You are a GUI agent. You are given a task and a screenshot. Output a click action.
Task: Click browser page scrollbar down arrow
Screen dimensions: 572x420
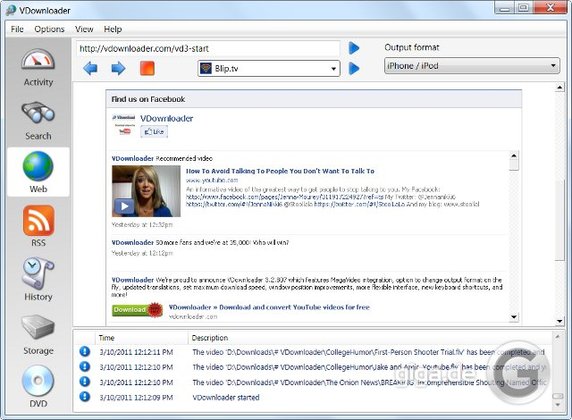pyautogui.click(x=560, y=321)
